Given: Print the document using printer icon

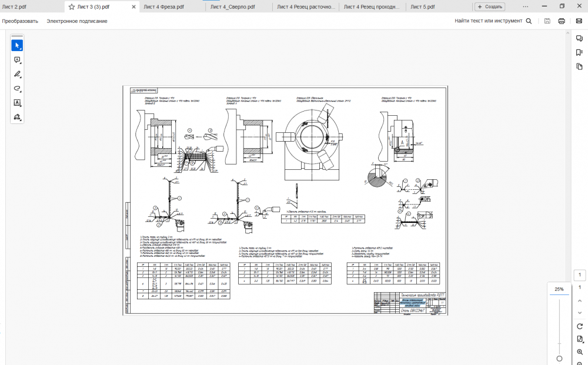Looking at the screenshot, I should [x=562, y=21].
